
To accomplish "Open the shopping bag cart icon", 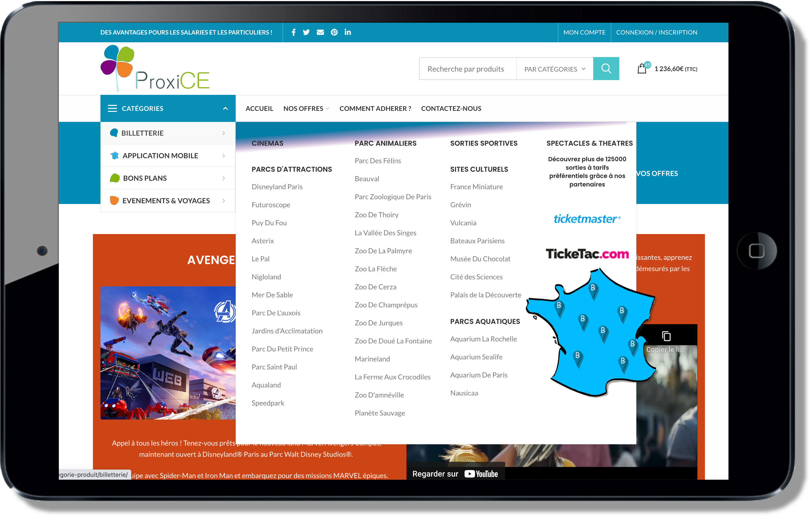I will point(642,69).
